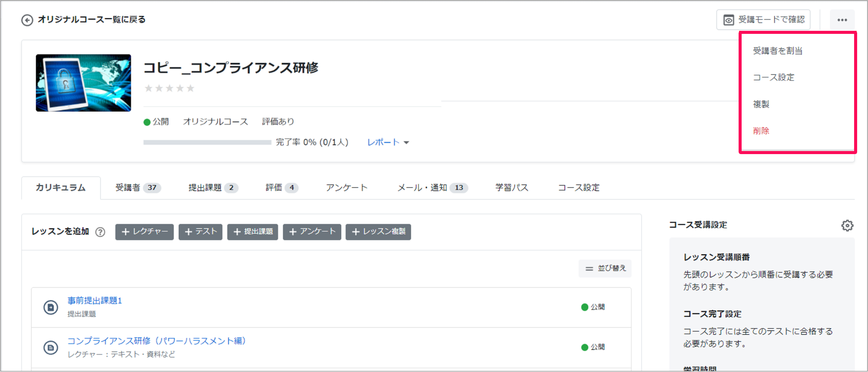Viewport: 868px width, 372px height.
Task: Click the first rating star
Action: [x=149, y=89]
